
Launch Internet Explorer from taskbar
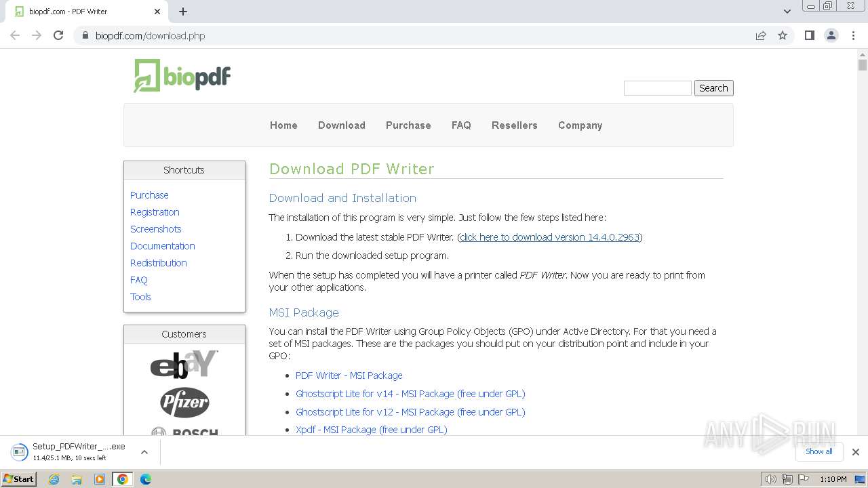[54, 479]
